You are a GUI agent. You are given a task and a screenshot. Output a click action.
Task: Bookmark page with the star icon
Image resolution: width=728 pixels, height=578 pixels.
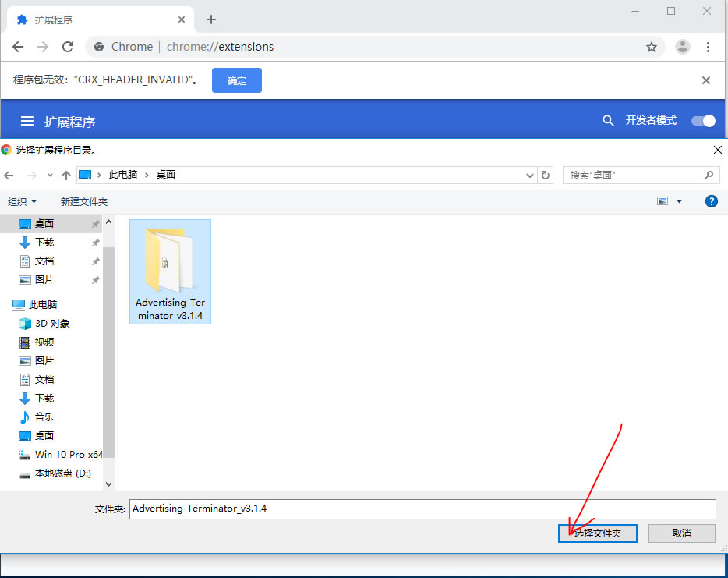pos(652,47)
